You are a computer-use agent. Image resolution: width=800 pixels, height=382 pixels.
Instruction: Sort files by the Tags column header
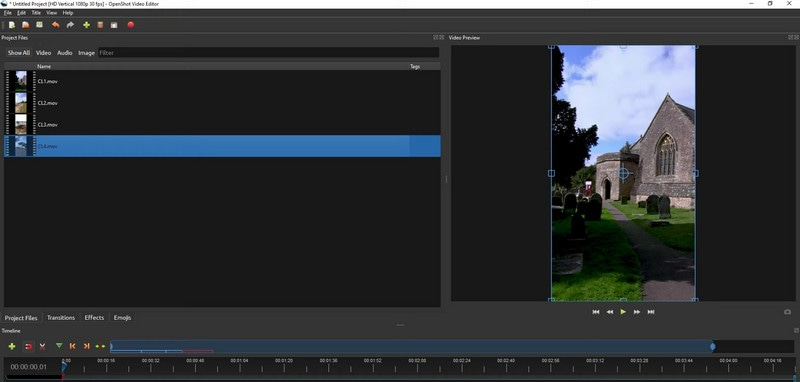pos(415,66)
